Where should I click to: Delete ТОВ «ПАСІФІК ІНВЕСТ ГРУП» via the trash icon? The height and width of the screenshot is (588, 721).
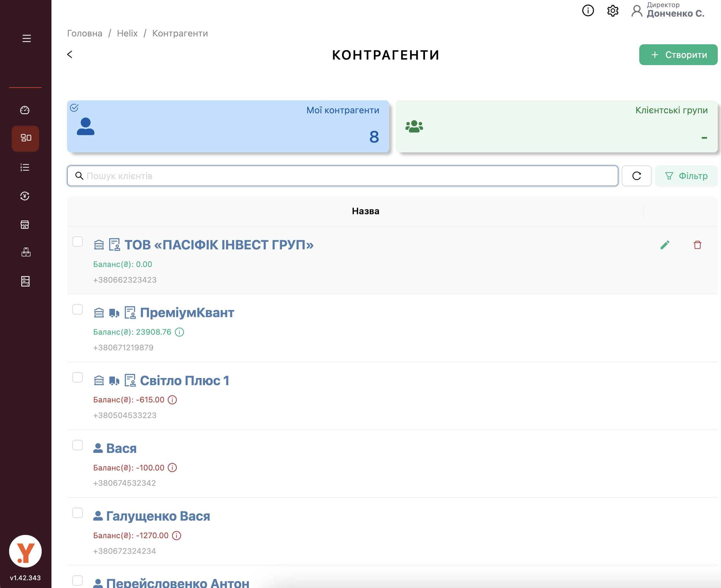(697, 245)
